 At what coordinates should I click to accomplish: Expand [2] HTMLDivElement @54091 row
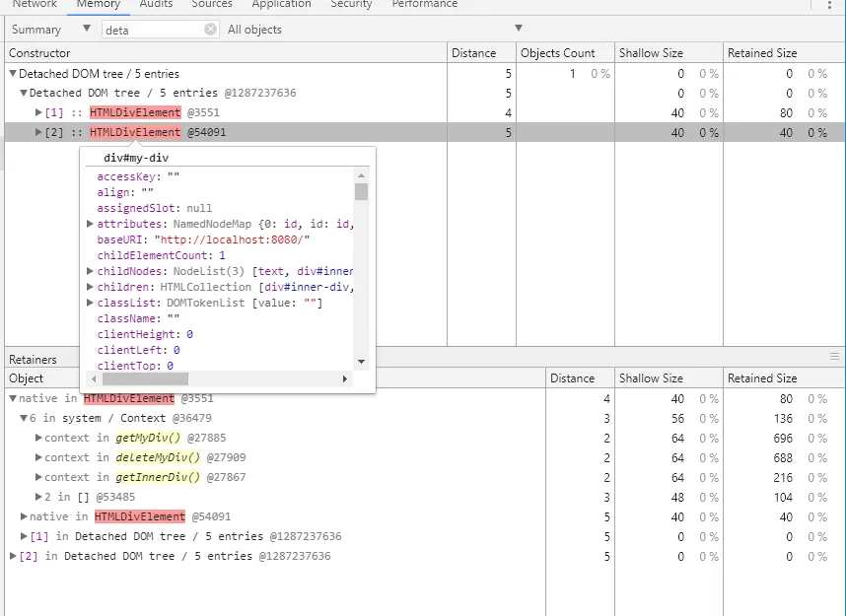pyautogui.click(x=38, y=132)
